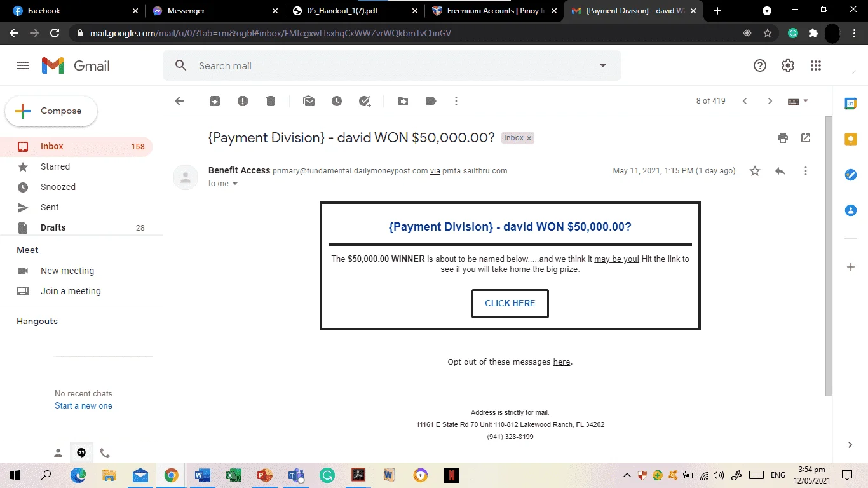Click the opt out 'here' link

[562, 362]
